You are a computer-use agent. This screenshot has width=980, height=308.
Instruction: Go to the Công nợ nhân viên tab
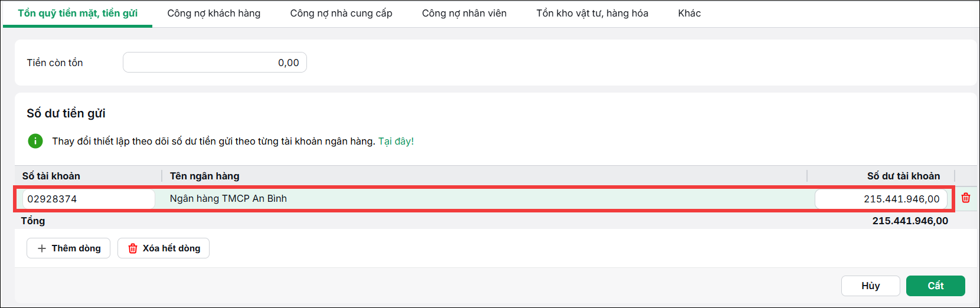[464, 13]
